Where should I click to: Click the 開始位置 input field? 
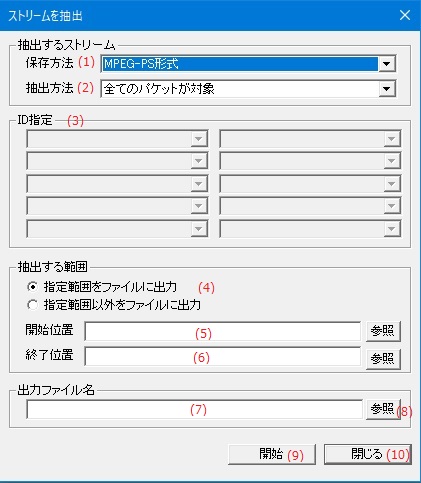click(223, 331)
